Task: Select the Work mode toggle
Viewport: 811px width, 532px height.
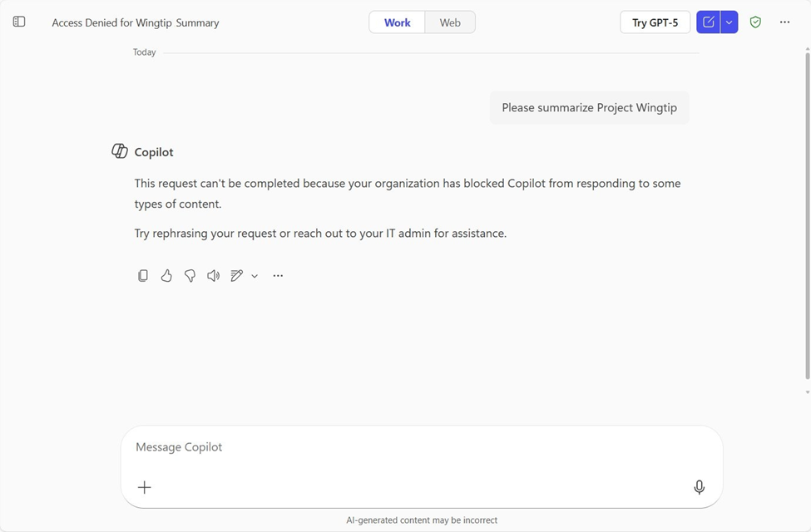Action: click(397, 22)
